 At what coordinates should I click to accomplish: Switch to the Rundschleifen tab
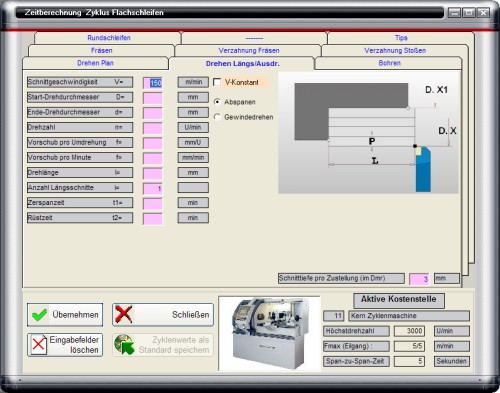click(109, 38)
